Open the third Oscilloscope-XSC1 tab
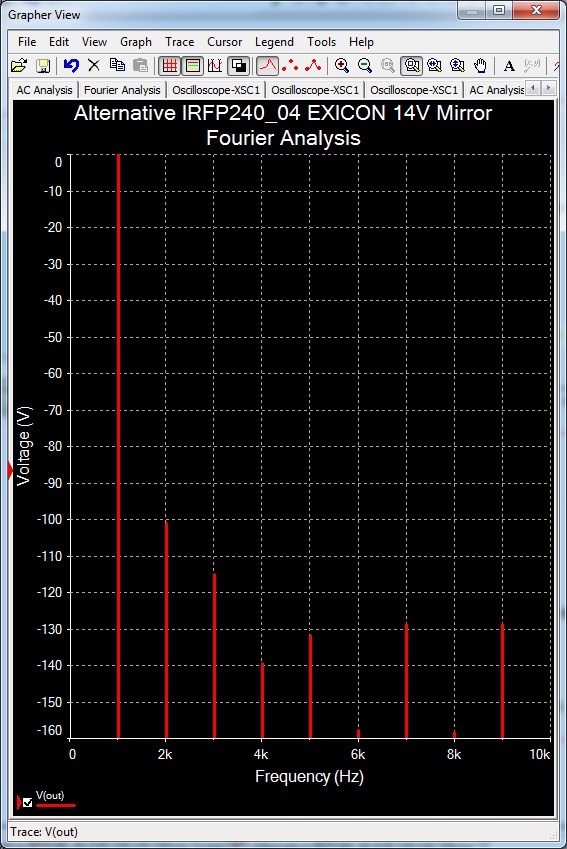The height and width of the screenshot is (849, 567). tap(414, 90)
